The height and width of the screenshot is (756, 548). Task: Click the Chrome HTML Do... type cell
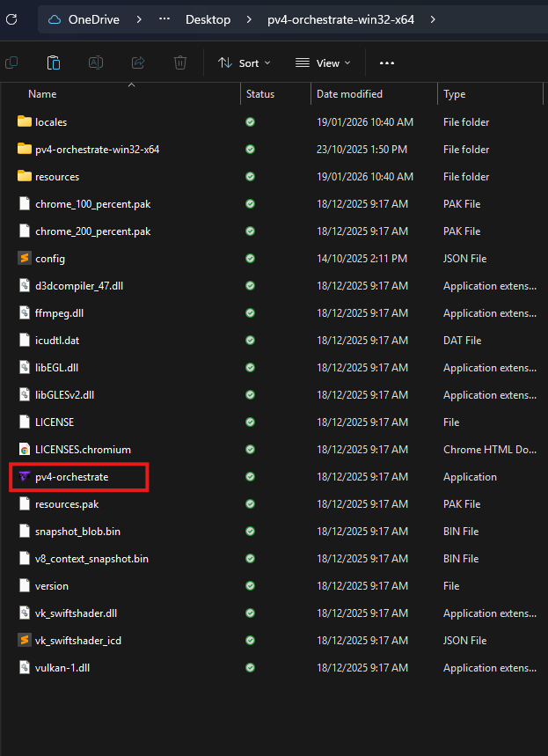[490, 450]
